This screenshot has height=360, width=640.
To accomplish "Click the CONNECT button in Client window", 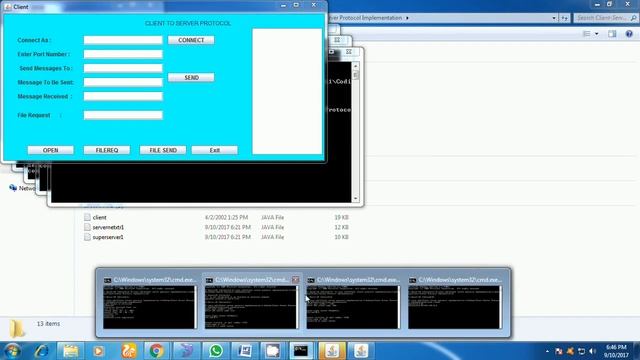I will tap(191, 40).
